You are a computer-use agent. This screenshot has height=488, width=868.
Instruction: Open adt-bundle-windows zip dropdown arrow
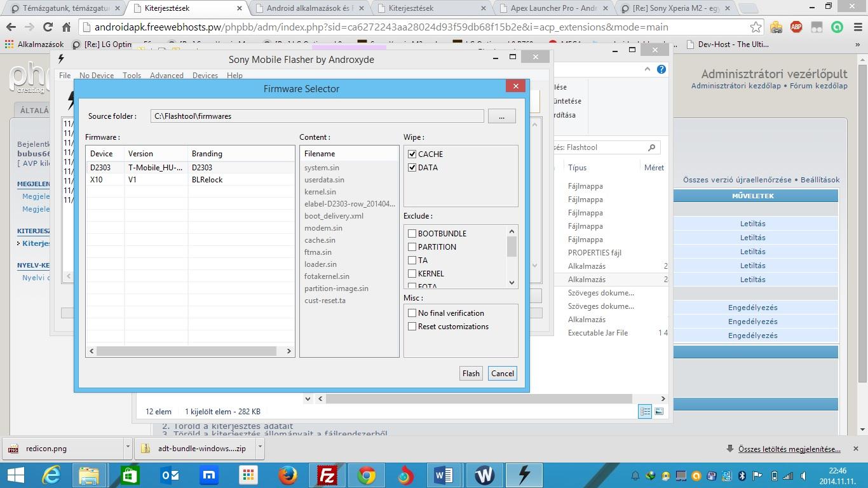(x=259, y=447)
